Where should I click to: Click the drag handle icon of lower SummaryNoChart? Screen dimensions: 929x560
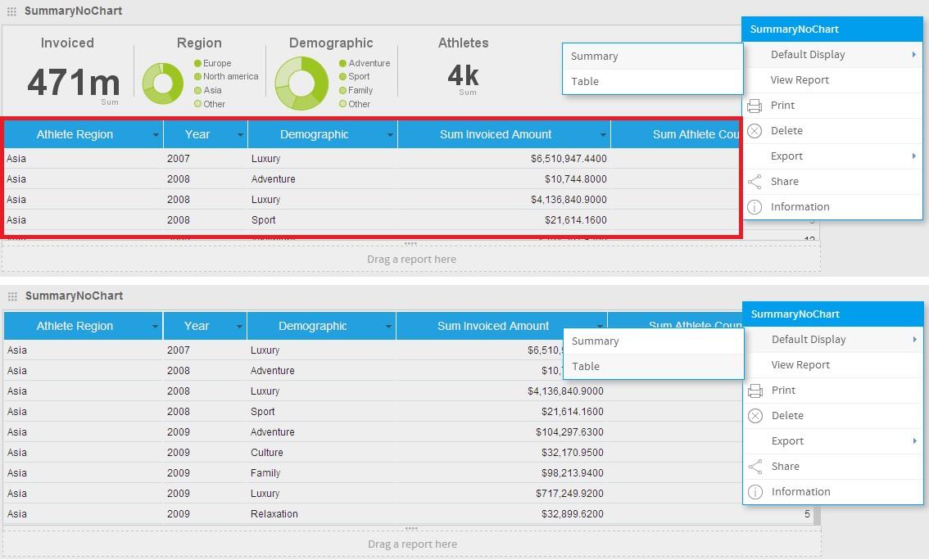click(12, 296)
